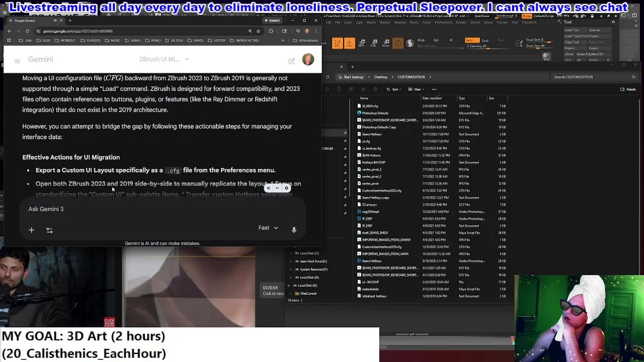Refresh the CUSTOMIZATION folder in Explorer
Image resolution: width=644 pixels, height=362 pixels.
[x=328, y=77]
